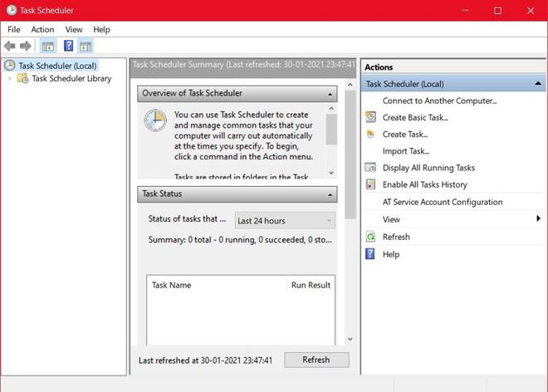Expand the Task Scheduler Library tree node
The image size is (548, 392).
[x=9, y=78]
